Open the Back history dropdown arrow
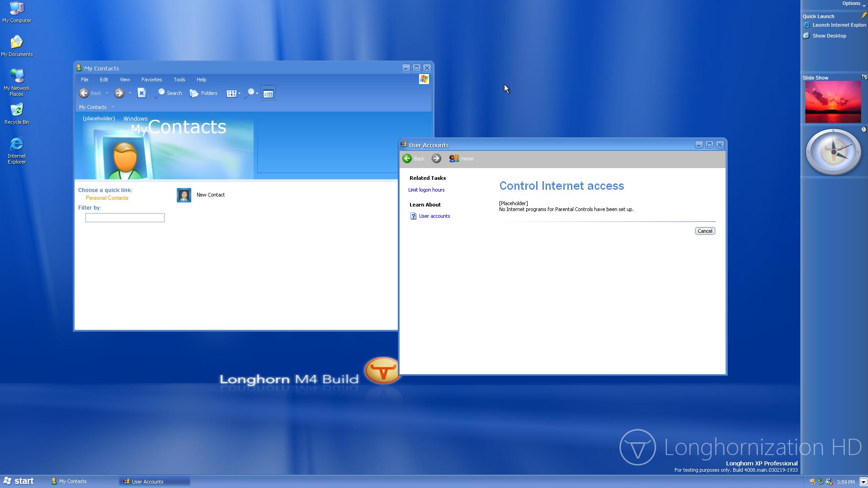Screen dimensions: 868x488 [x=107, y=94]
